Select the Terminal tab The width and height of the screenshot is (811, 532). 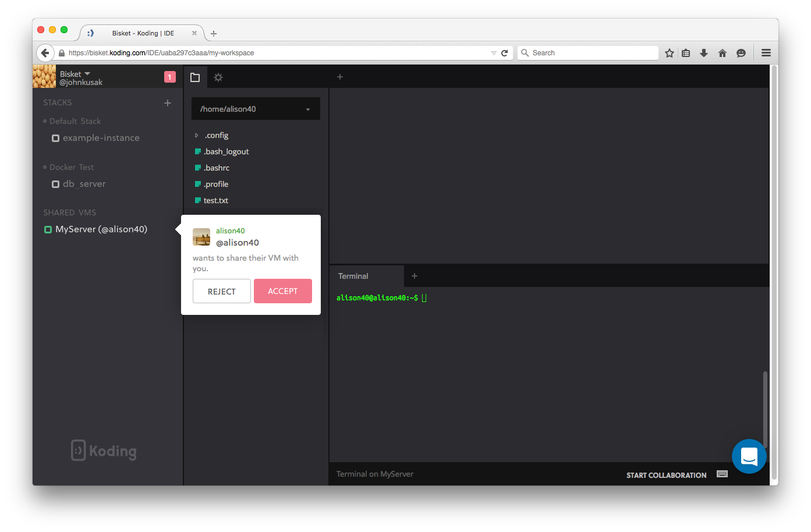coord(366,276)
